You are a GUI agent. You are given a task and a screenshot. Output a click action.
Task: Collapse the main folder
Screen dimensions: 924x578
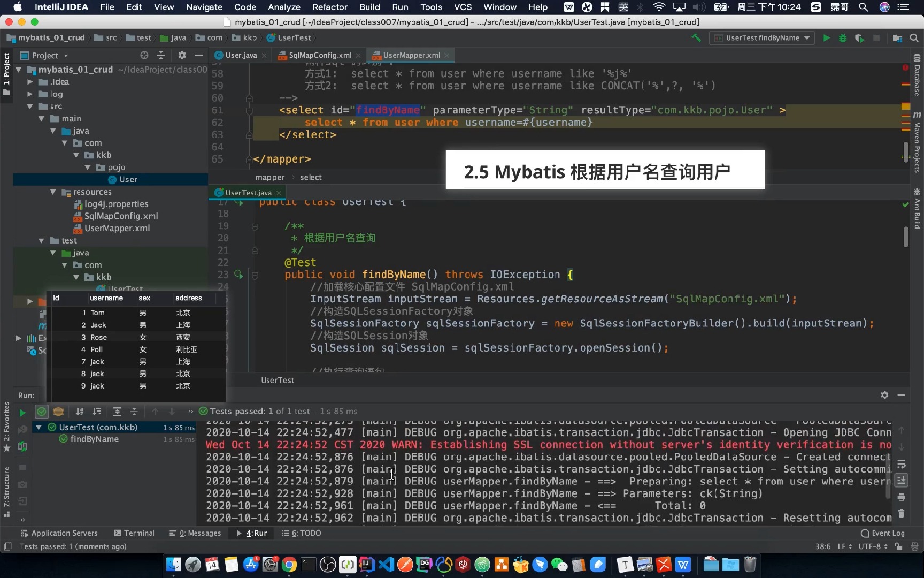41,119
